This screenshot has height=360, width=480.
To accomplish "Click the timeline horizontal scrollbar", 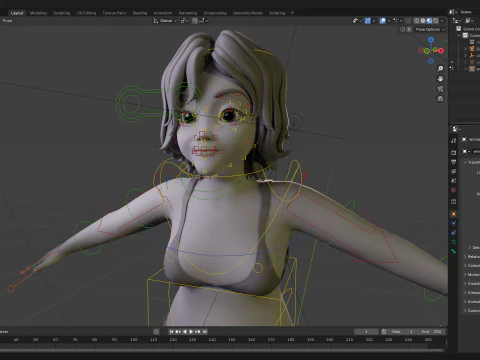I will [222, 350].
